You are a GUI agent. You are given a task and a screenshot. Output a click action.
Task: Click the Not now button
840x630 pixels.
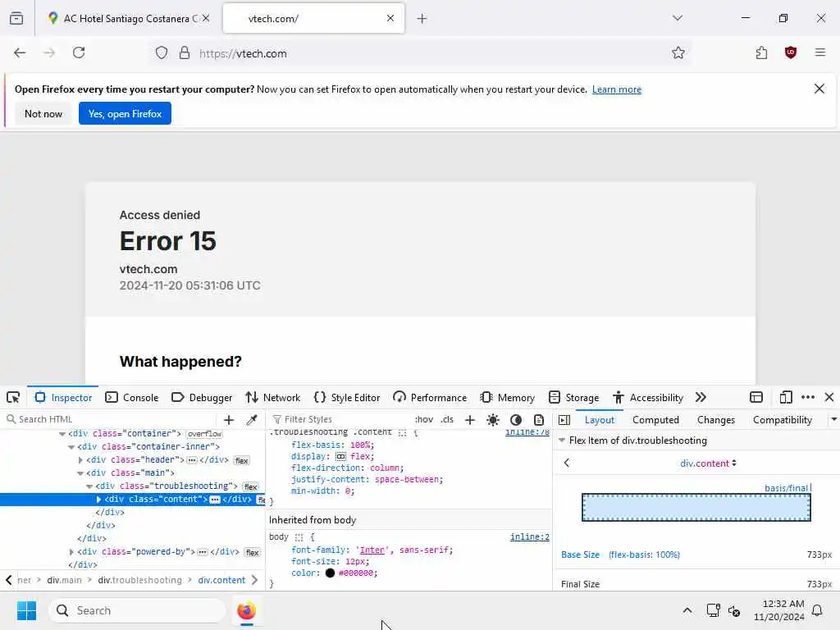43,113
